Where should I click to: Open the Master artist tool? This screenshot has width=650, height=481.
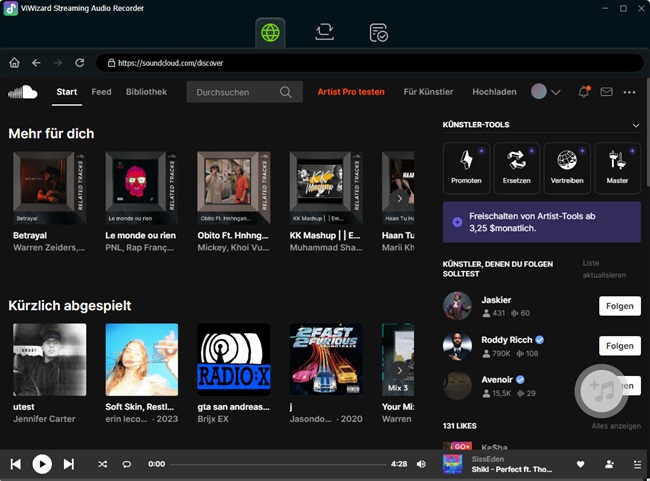[617, 168]
